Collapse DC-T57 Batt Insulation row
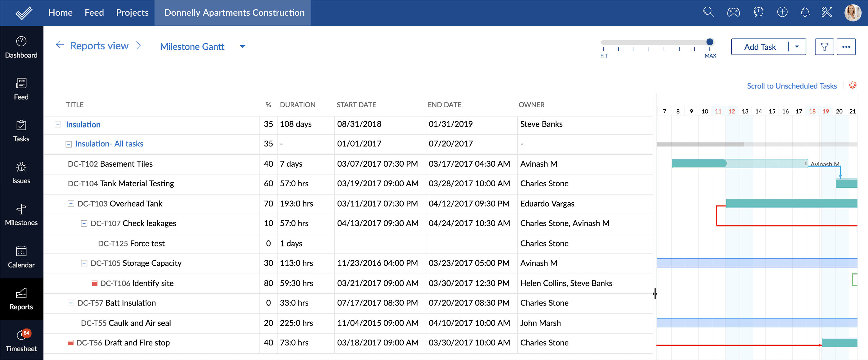Viewport: 868px width, 360px height. pyautogui.click(x=71, y=303)
